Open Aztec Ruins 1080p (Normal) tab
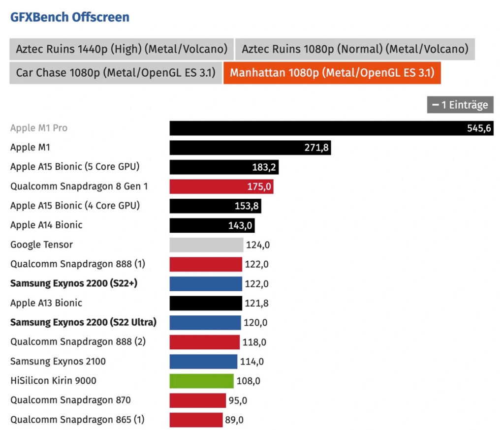Viewport: 504px width, 430px height. [x=355, y=49]
